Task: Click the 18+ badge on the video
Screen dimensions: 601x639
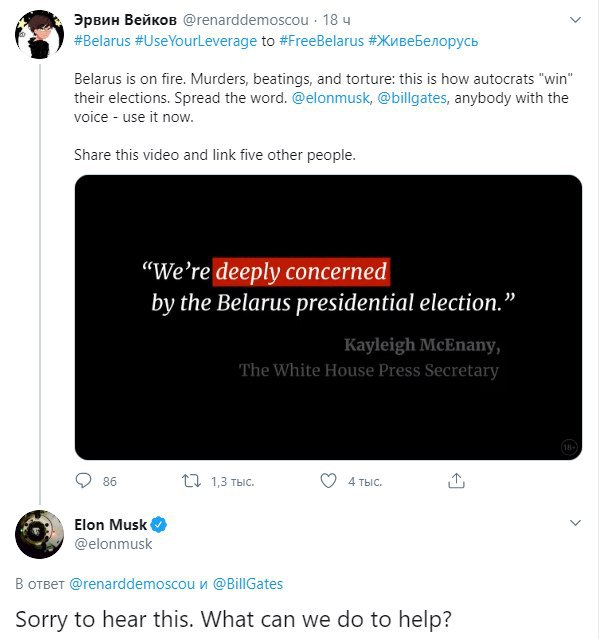Action: tap(569, 448)
